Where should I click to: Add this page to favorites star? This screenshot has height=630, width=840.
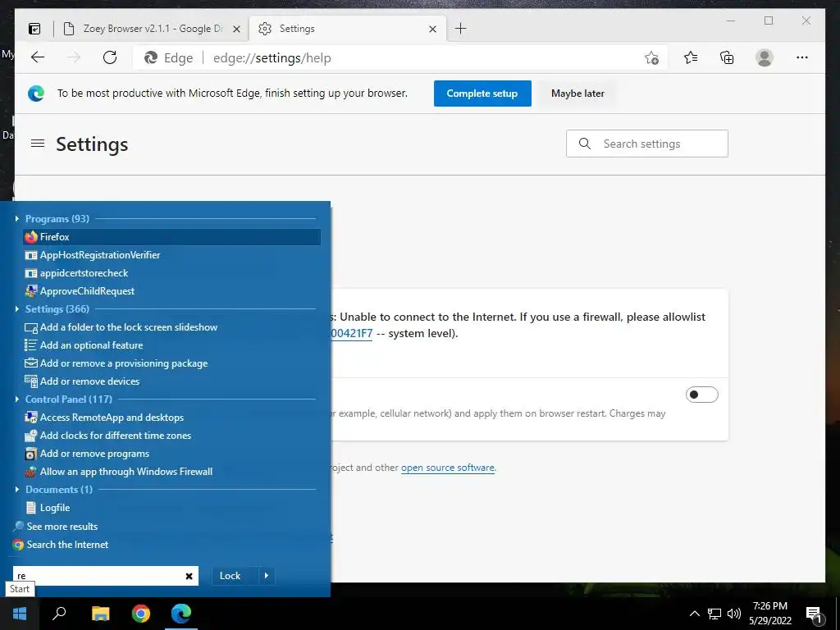click(651, 58)
